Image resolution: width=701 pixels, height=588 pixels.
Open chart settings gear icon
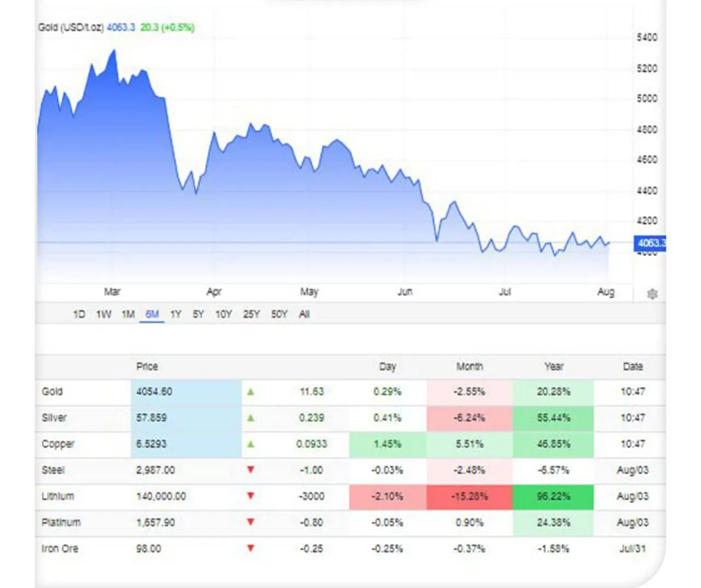[652, 294]
